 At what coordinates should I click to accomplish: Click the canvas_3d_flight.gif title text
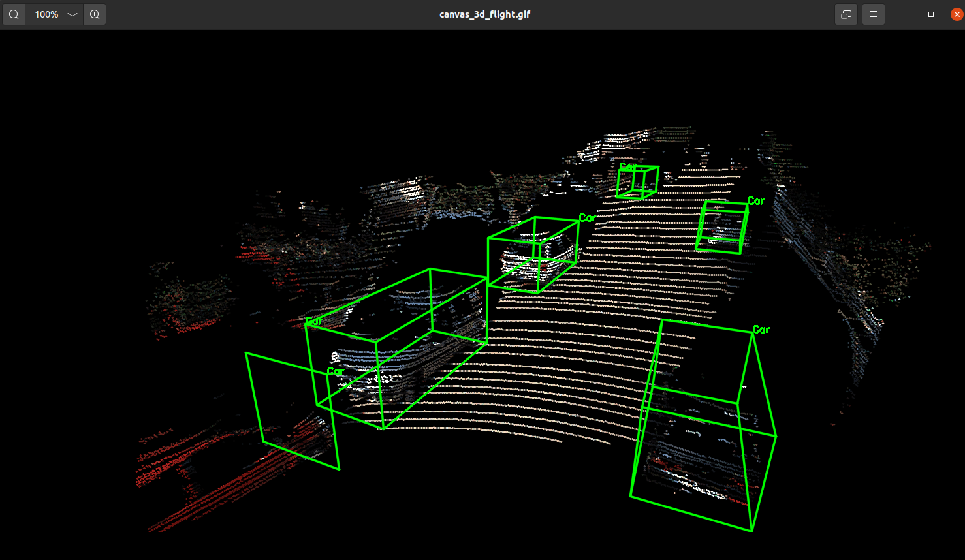(485, 14)
